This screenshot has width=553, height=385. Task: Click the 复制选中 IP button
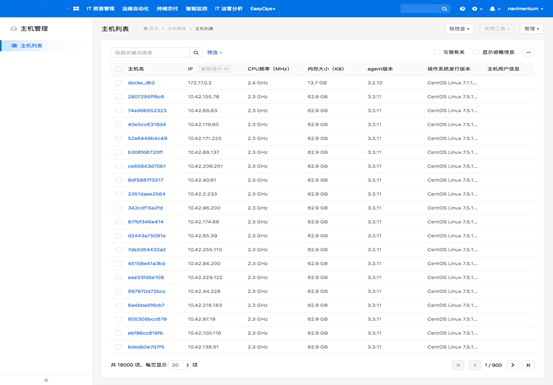(214, 69)
